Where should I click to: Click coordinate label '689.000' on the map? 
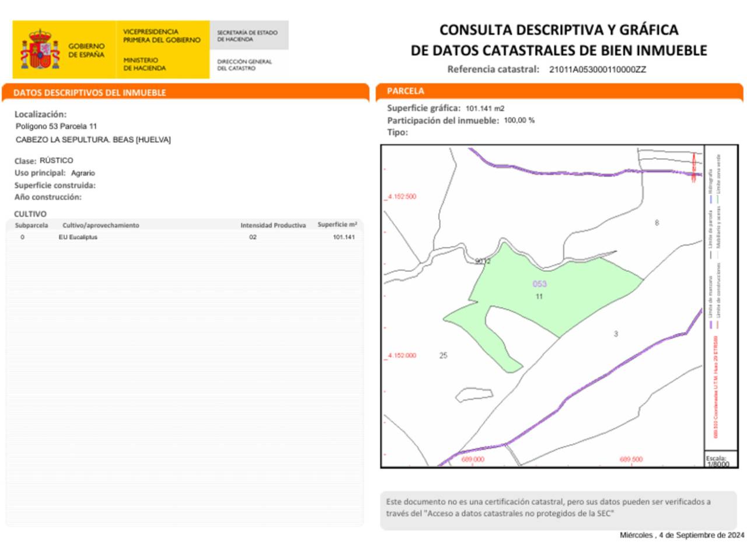[473, 460]
